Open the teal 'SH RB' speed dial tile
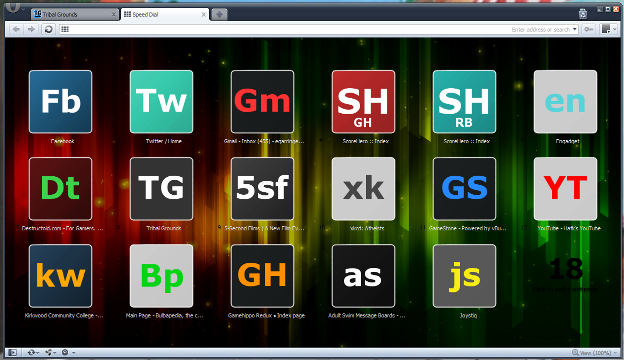Viewport: 624px width, 360px height. coord(464,102)
